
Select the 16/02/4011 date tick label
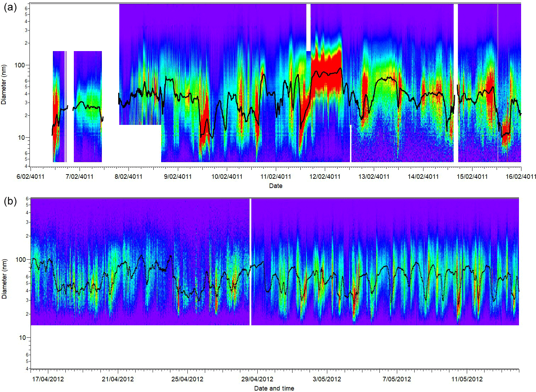click(x=521, y=176)
